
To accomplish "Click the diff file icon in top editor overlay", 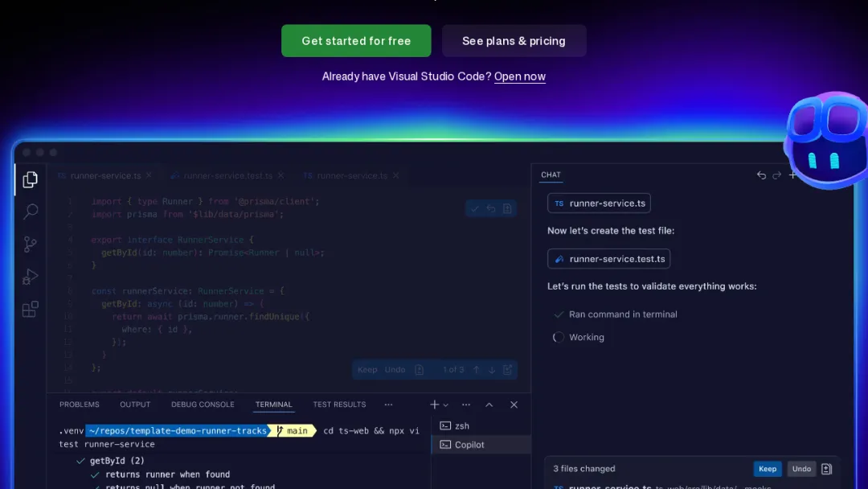I will [x=507, y=209].
